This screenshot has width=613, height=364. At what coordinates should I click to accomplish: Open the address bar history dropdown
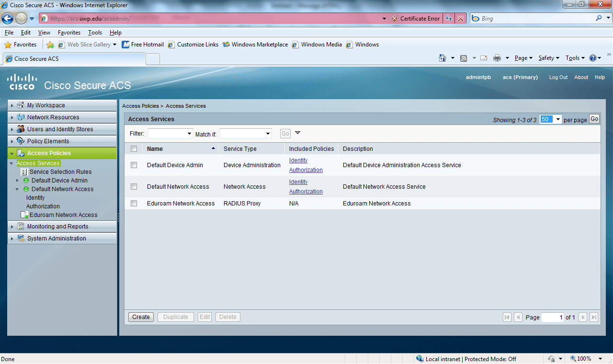pos(384,19)
